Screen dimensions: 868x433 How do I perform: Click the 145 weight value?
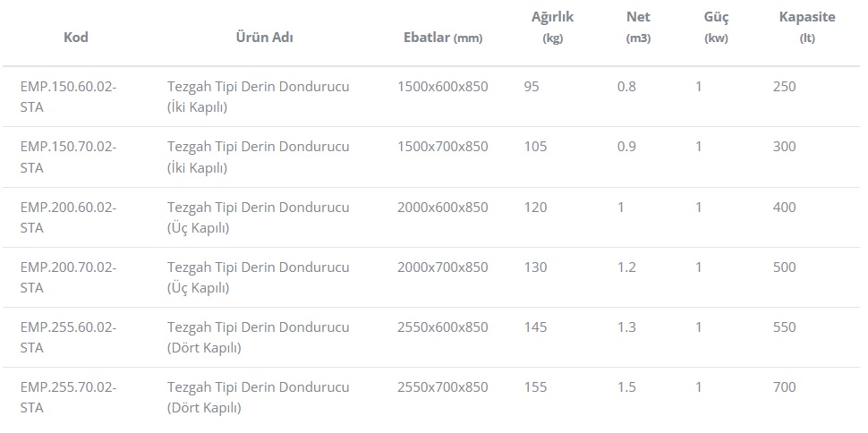[x=535, y=327]
